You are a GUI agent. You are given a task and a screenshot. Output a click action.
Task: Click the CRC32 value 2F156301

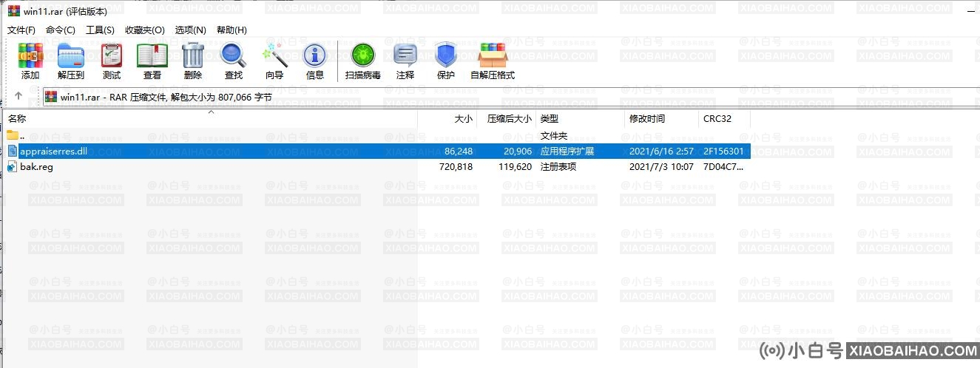pos(723,151)
